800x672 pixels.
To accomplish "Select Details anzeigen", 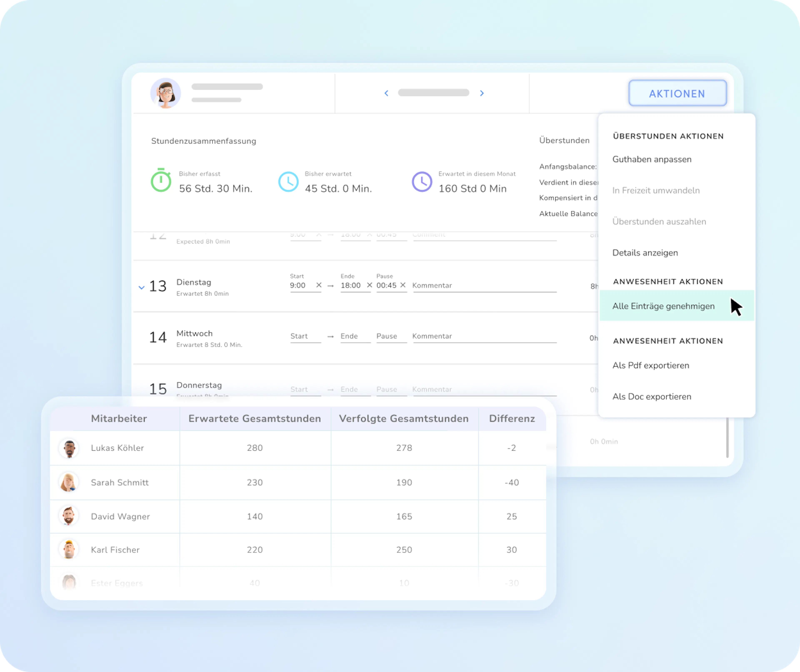I will tap(645, 253).
